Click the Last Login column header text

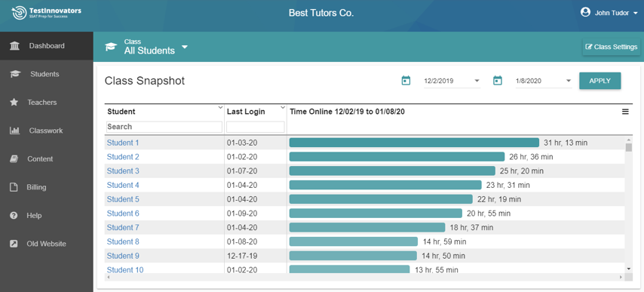pyautogui.click(x=246, y=112)
